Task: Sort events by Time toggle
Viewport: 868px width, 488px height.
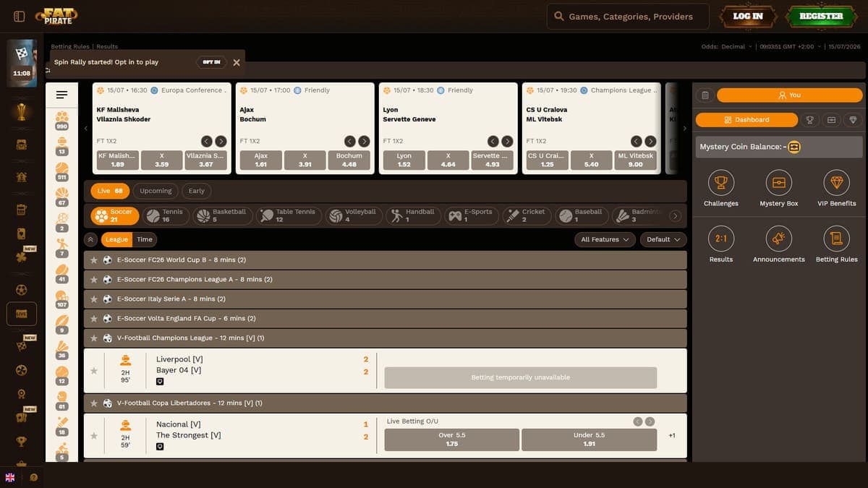Action: (145, 239)
